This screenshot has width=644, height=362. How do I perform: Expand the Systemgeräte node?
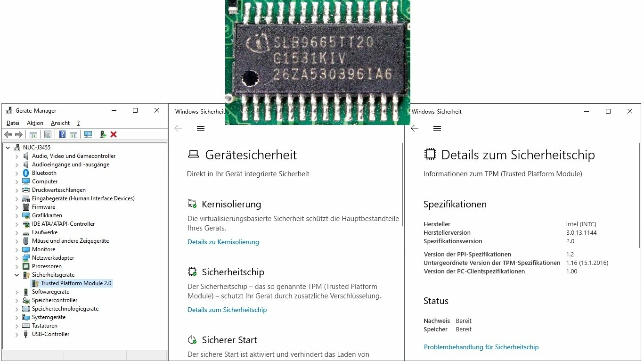(17, 317)
